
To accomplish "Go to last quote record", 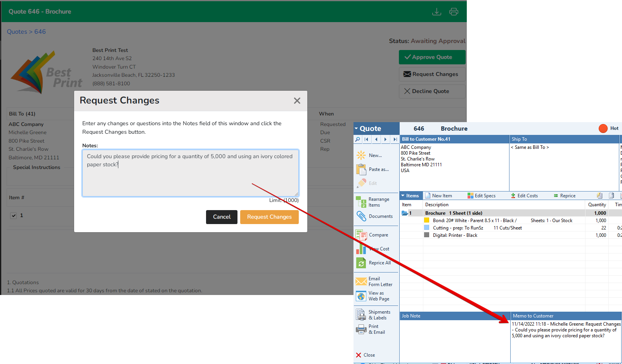I will (x=395, y=139).
